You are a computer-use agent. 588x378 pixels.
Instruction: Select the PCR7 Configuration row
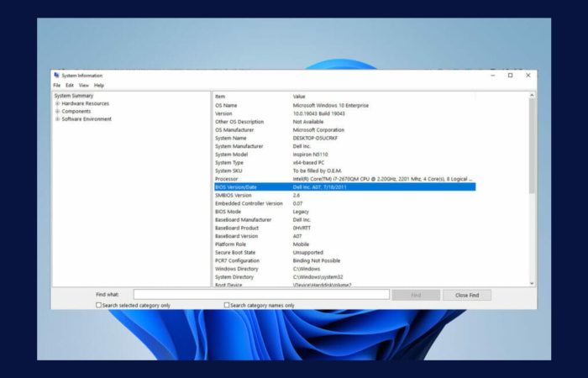pos(344,260)
